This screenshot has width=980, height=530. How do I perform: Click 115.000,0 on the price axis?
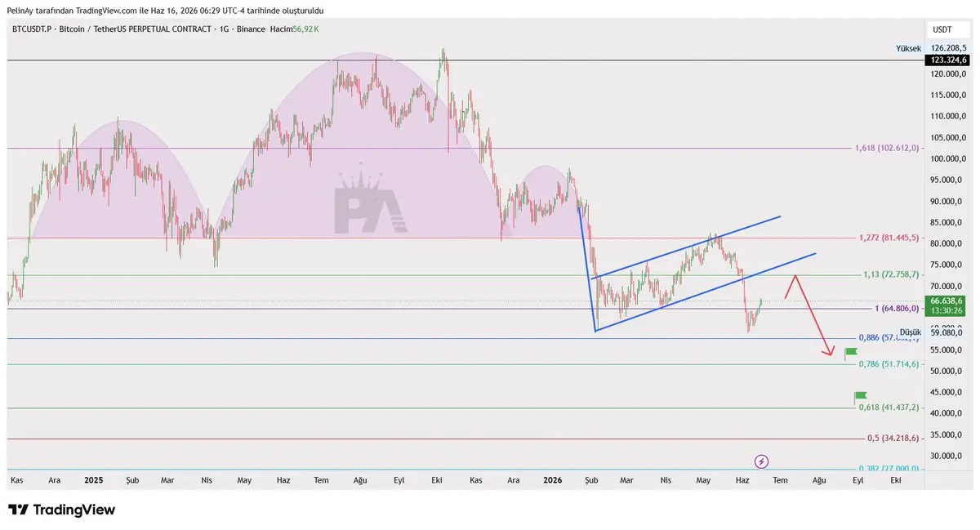(949, 95)
